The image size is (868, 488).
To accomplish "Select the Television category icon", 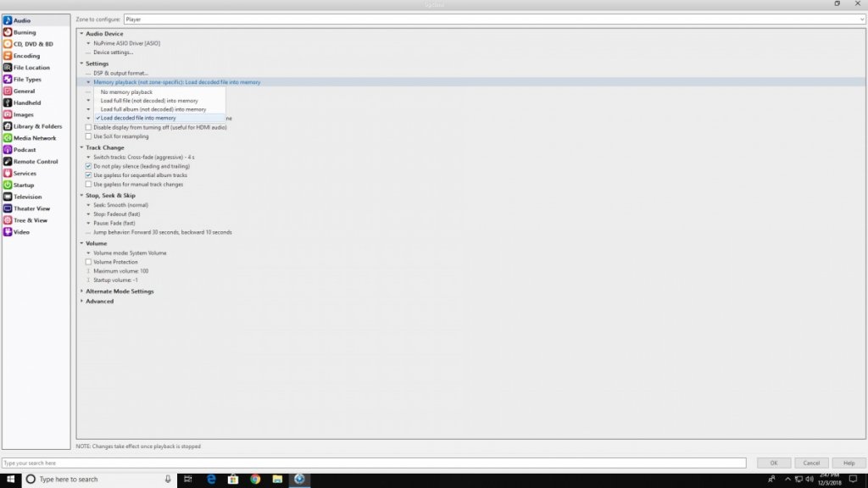I will [x=8, y=197].
